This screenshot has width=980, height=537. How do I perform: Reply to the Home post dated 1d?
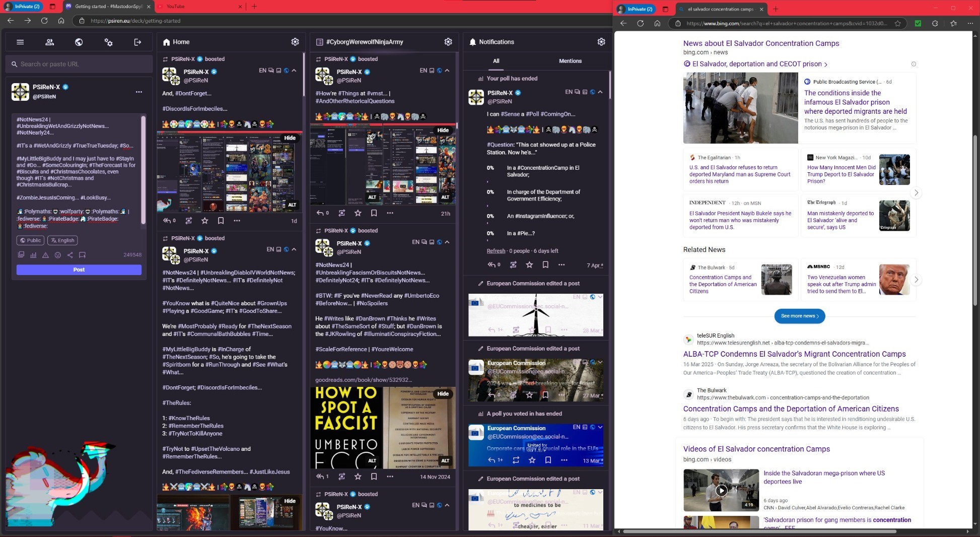click(x=167, y=221)
